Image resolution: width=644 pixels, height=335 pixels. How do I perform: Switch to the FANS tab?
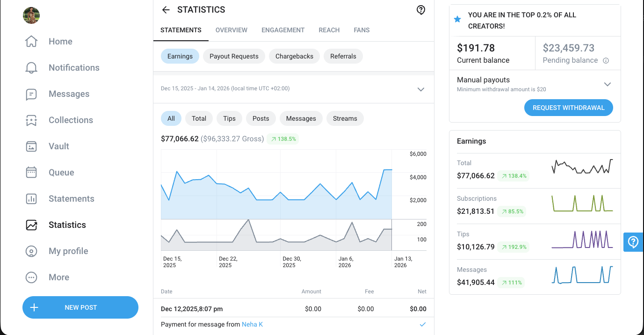click(x=362, y=30)
